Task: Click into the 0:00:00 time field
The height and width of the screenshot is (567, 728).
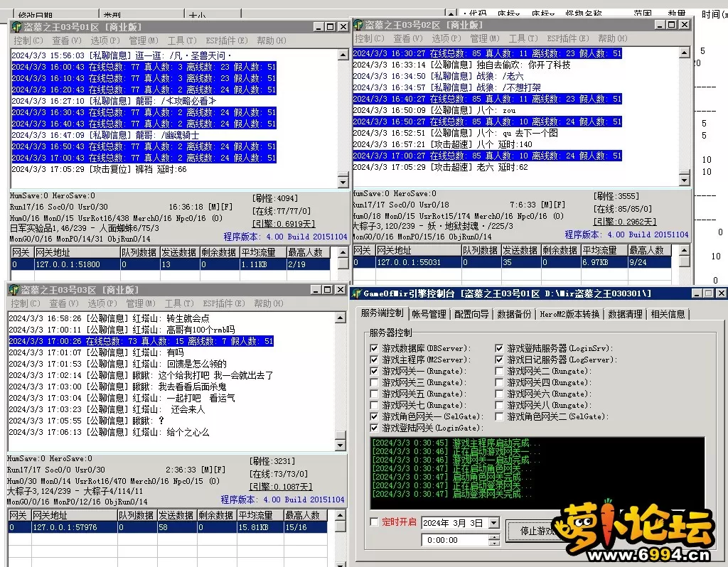Action: pyautogui.click(x=455, y=540)
